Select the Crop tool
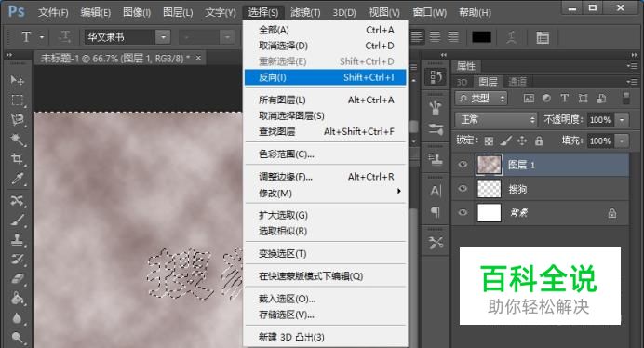 (x=17, y=158)
